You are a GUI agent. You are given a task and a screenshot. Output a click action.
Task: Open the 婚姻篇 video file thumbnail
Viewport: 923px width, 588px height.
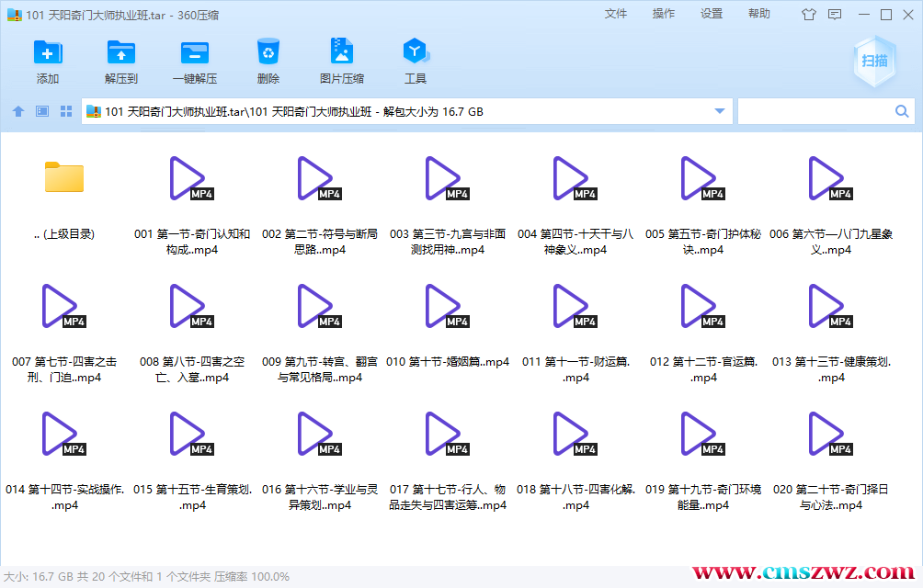pos(444,307)
